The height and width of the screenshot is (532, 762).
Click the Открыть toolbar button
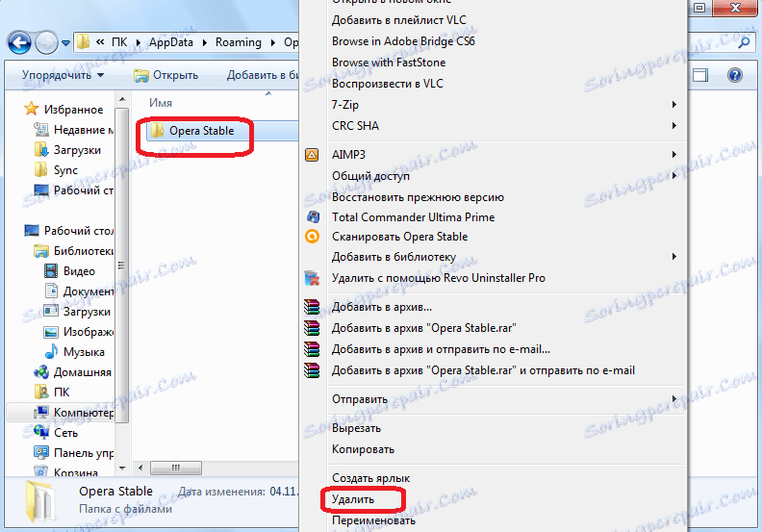(x=166, y=75)
